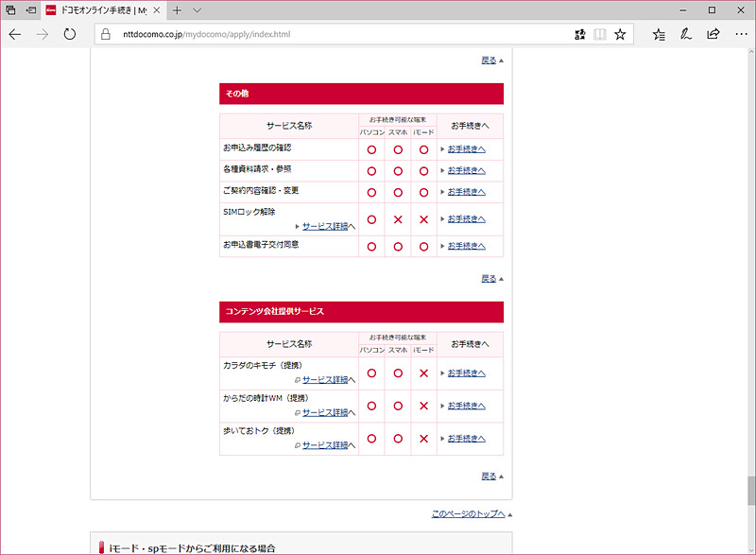Open お手続きへ for ご契約内容確認・変更
The width and height of the screenshot is (756, 555).
pos(466,192)
